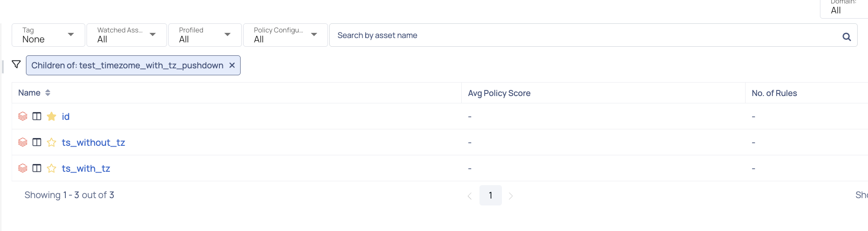This screenshot has height=231, width=868.
Task: Click the filter funnel icon
Action: (16, 64)
